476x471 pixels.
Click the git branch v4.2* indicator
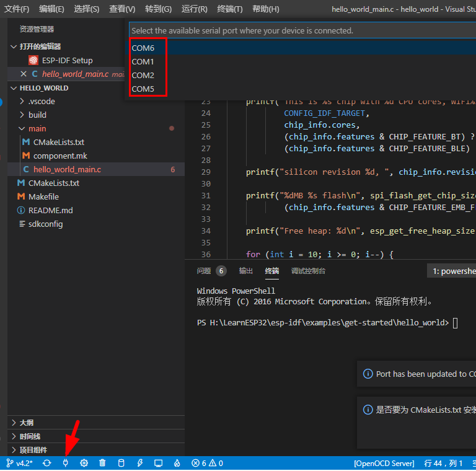pyautogui.click(x=19, y=463)
